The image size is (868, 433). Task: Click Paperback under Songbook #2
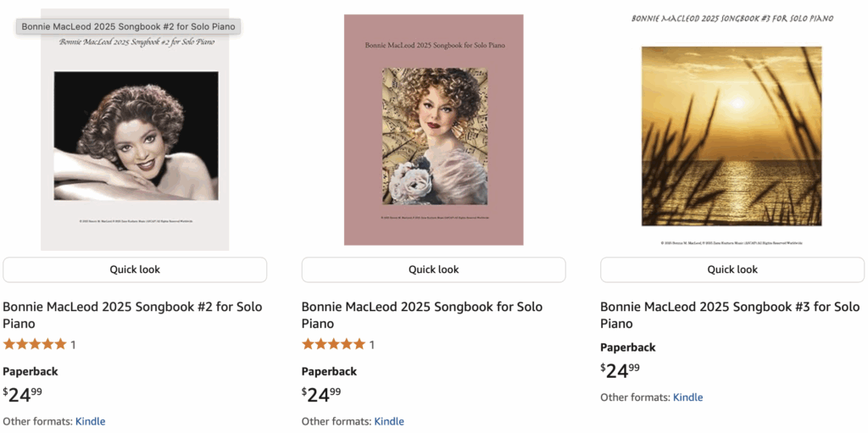click(31, 371)
